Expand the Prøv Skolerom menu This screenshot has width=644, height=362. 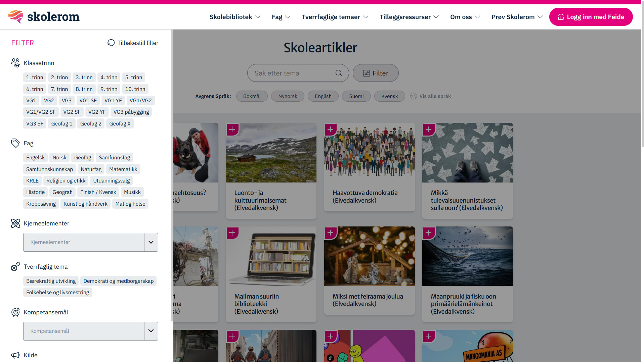coord(517,17)
